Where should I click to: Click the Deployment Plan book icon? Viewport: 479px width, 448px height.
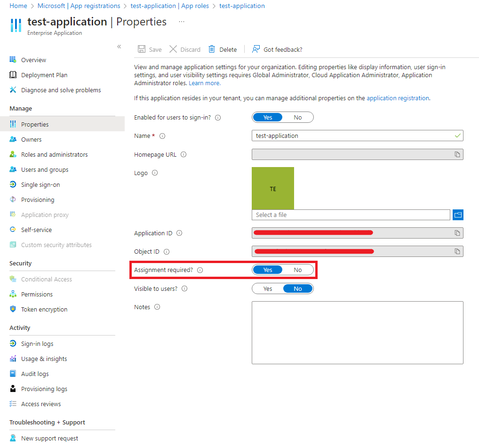click(13, 75)
